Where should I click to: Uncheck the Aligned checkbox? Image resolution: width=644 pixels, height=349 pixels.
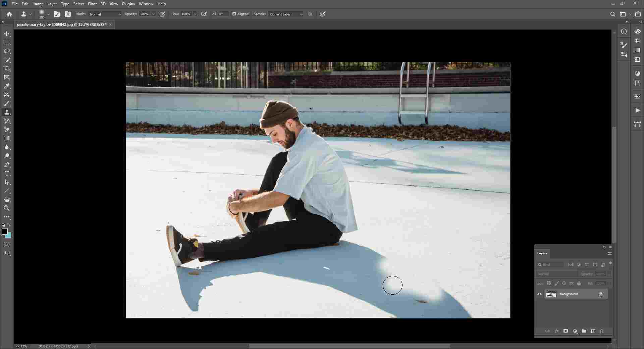(x=234, y=14)
